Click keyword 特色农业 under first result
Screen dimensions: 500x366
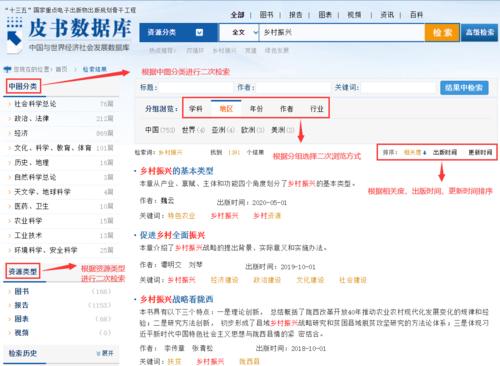[181, 216]
